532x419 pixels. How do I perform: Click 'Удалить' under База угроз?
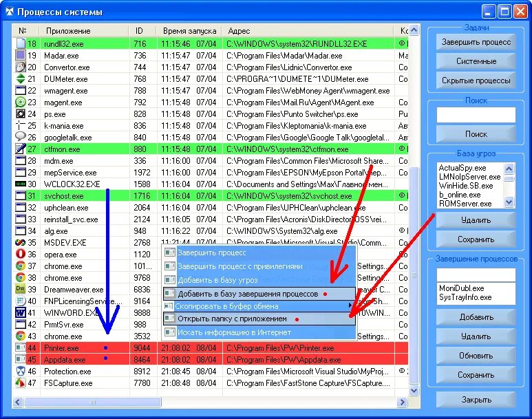coord(476,221)
